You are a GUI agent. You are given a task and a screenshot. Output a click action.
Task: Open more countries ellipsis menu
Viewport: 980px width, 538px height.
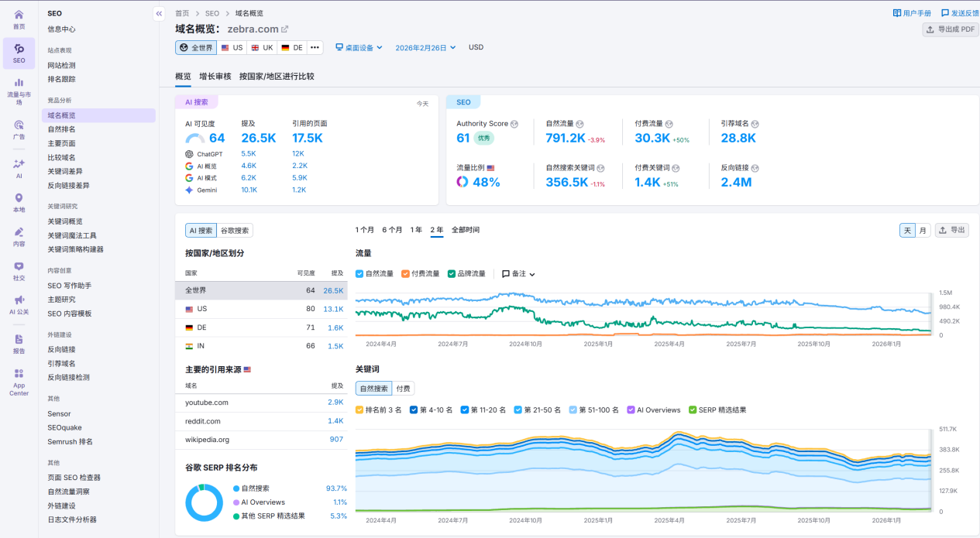[315, 47]
